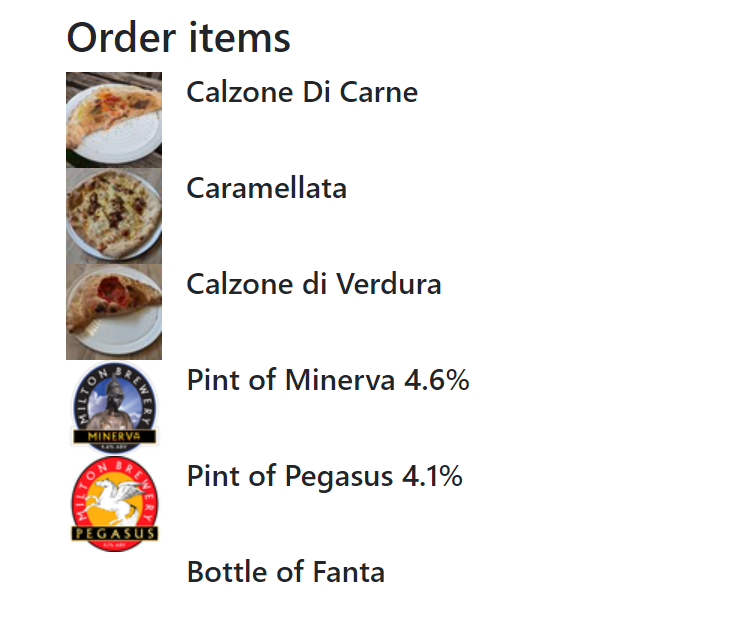Click the helmeted statue in the Minerva badge
This screenshot has height=626, width=743.
(x=114, y=405)
